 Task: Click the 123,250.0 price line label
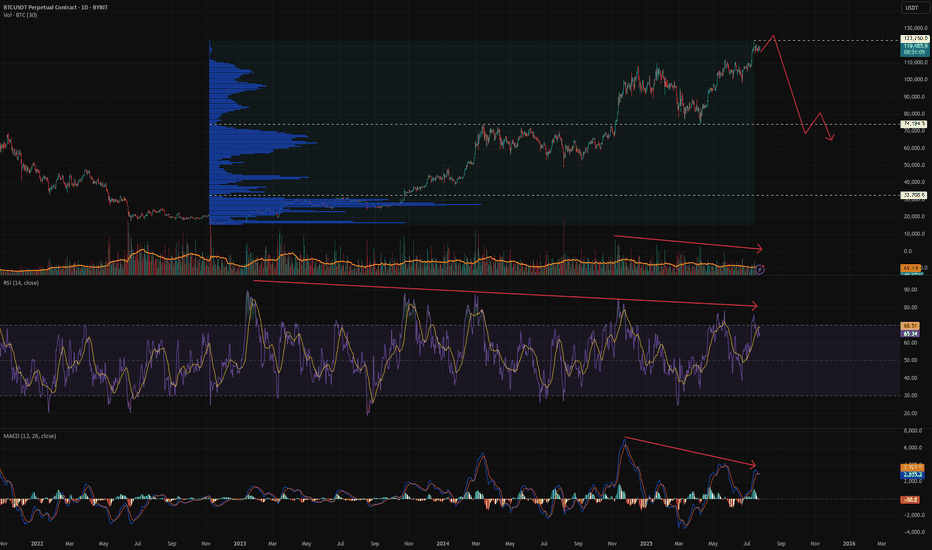coord(915,39)
